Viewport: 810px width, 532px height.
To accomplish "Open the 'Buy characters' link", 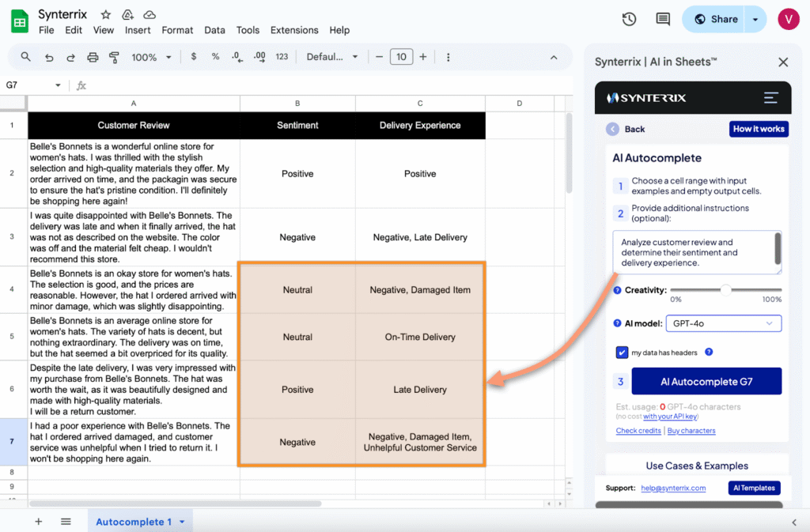I will pos(691,430).
